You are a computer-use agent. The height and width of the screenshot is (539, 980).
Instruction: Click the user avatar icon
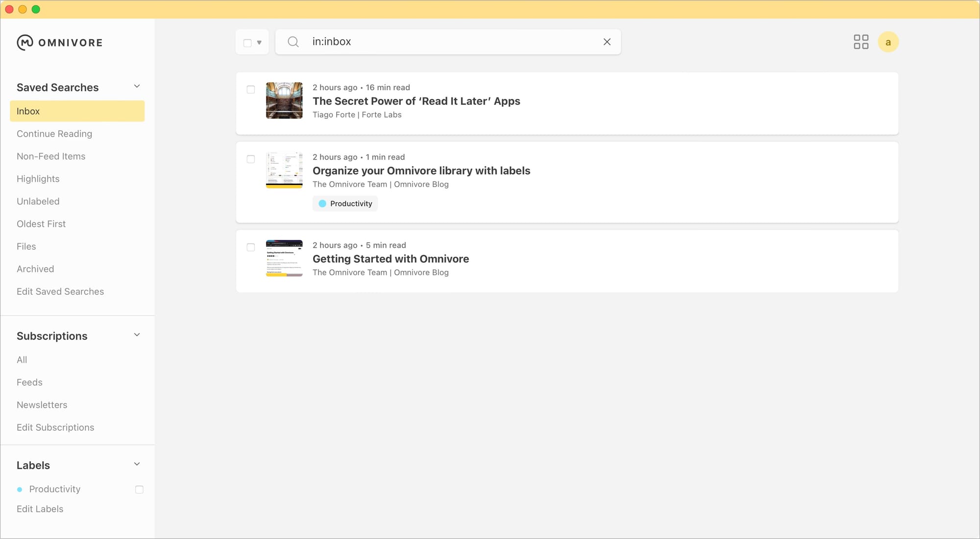889,42
